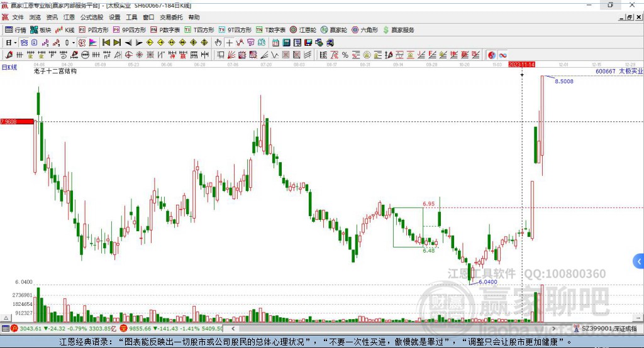Select the circle crosshair target tool
This screenshot has height=348, width=644.
[128, 55]
